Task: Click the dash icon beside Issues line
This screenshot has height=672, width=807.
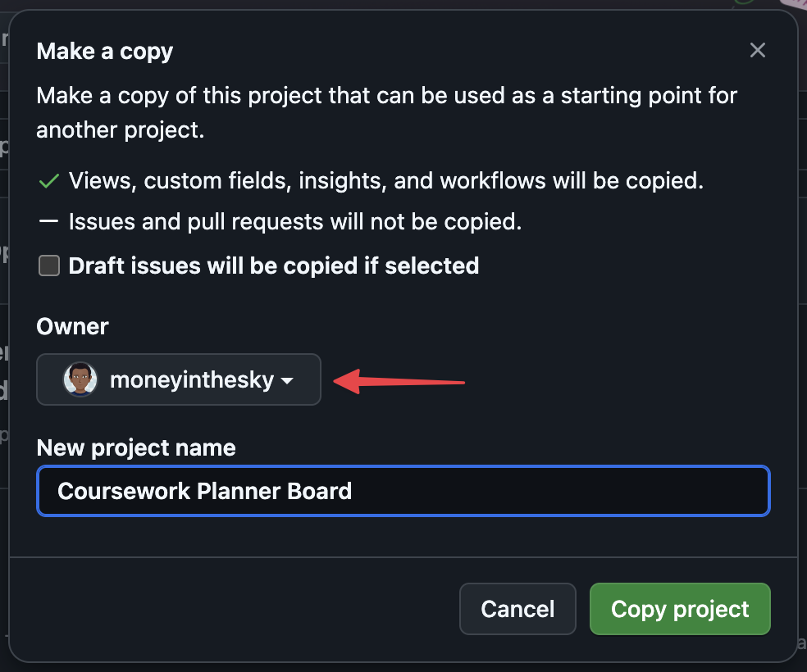Action: (49, 222)
